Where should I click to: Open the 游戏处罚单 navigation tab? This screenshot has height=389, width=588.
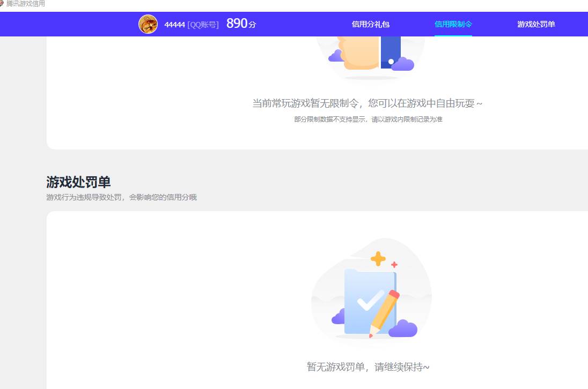click(x=535, y=24)
